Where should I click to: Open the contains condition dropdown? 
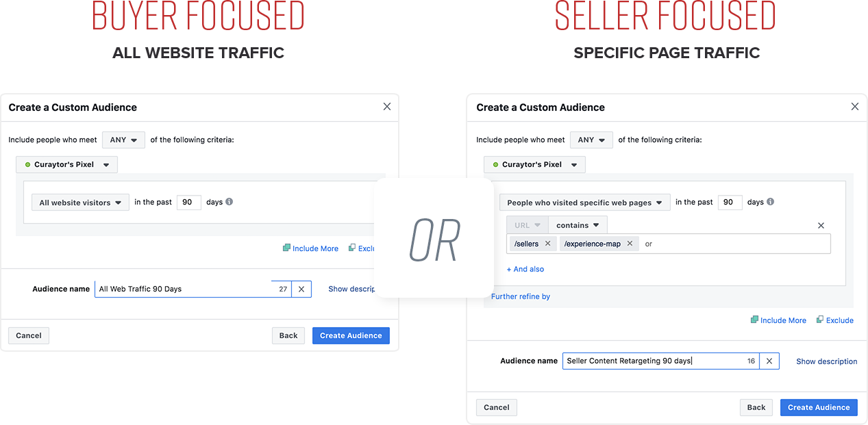578,225
